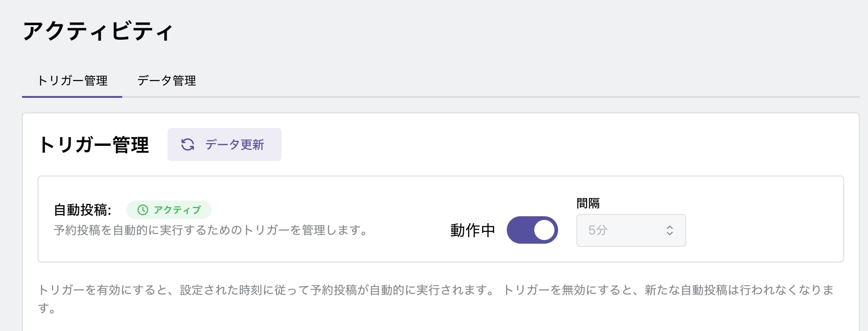Image resolution: width=868 pixels, height=331 pixels.
Task: Click the up-down chevron icon on 間隔 selector
Action: tap(669, 230)
